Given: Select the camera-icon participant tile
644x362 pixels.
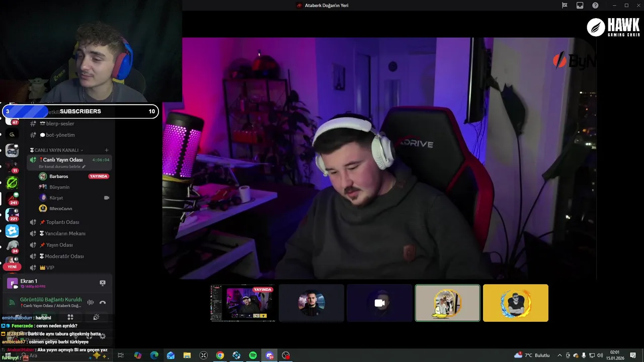Looking at the screenshot, I should (379, 303).
